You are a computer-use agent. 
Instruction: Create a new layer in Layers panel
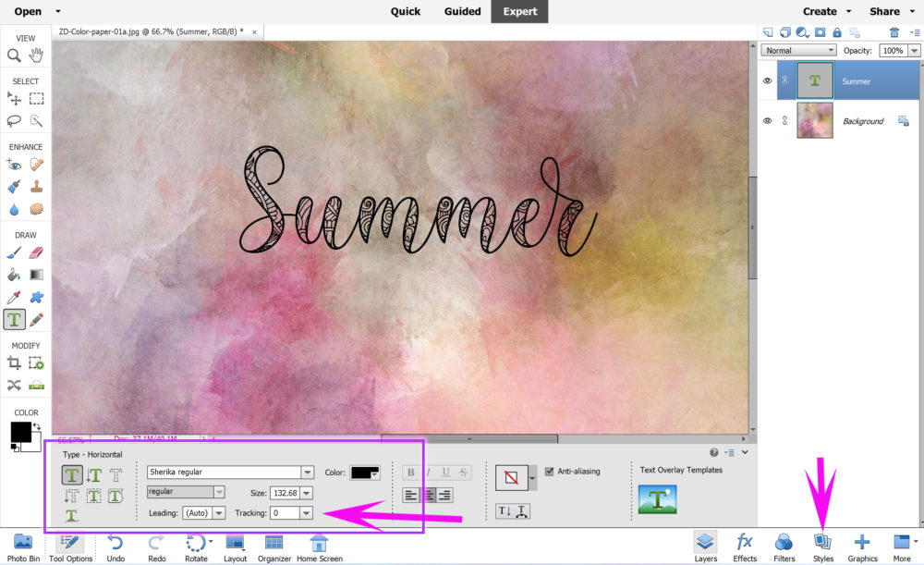point(768,32)
